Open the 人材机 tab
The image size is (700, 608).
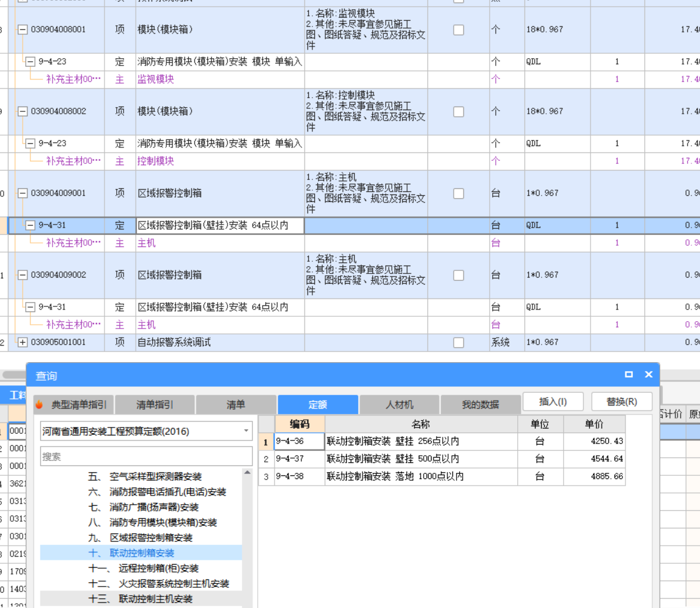[x=399, y=405]
